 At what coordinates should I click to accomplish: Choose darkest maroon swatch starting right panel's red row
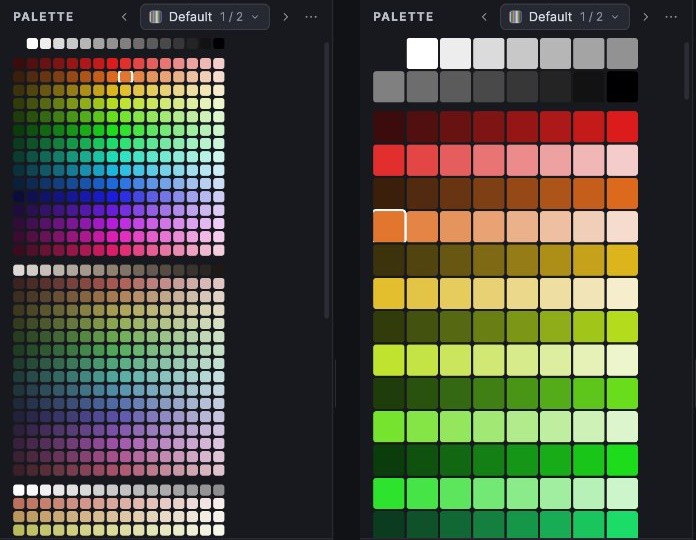pyautogui.click(x=389, y=126)
